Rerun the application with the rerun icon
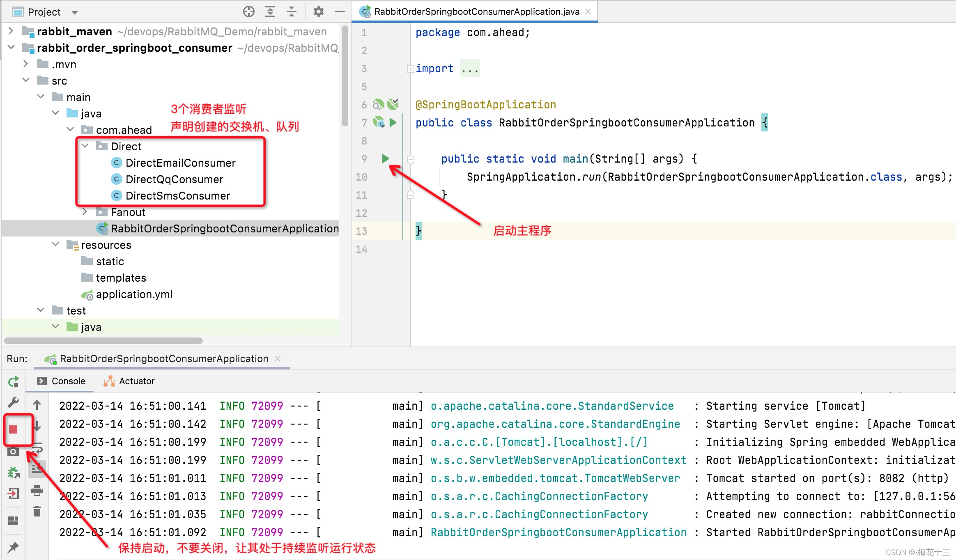The width and height of the screenshot is (956, 560). [13, 382]
